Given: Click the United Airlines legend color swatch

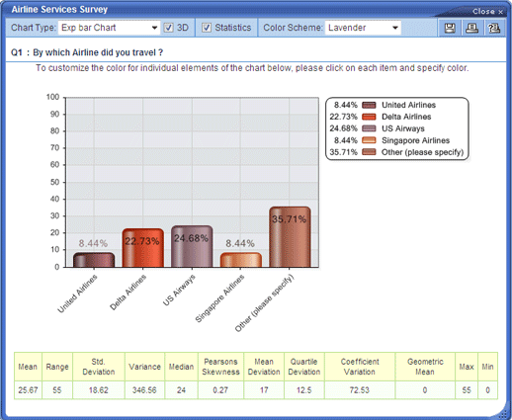Looking at the screenshot, I should click(x=369, y=105).
